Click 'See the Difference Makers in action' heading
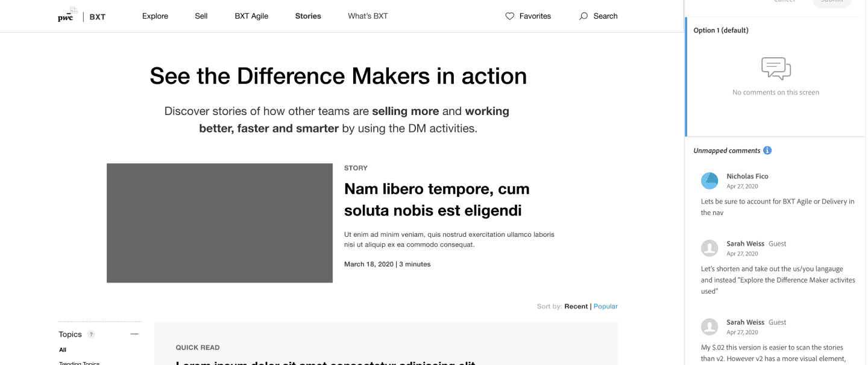This screenshot has width=868, height=365. click(338, 76)
